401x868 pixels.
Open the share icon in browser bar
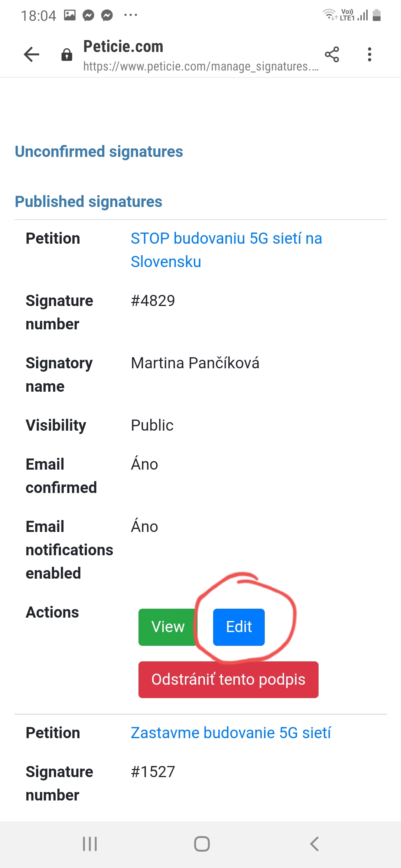point(332,55)
